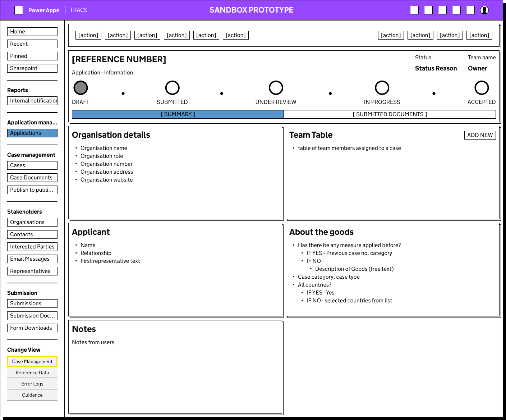
Task: Open Organisations under Stakeholders
Action: point(32,222)
